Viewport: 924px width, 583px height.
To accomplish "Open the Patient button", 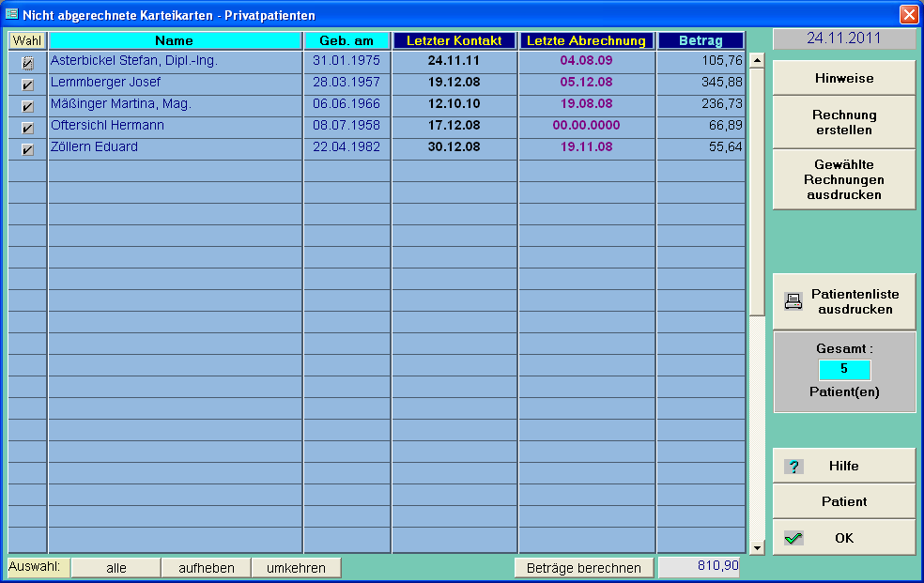I will (x=843, y=501).
